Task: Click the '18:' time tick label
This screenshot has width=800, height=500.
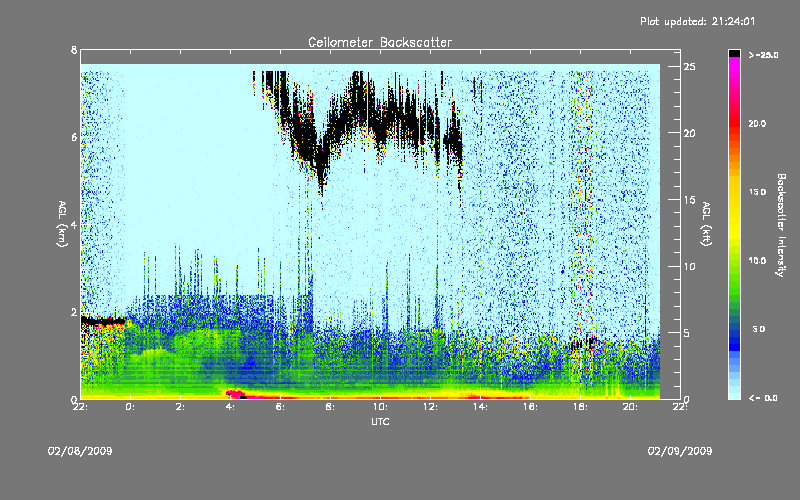Action: point(580,407)
